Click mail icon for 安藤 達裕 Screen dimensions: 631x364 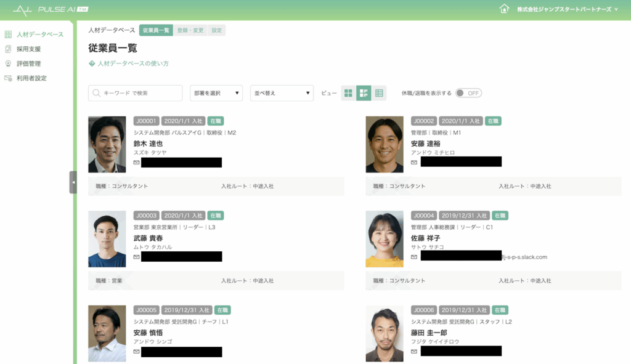point(413,163)
